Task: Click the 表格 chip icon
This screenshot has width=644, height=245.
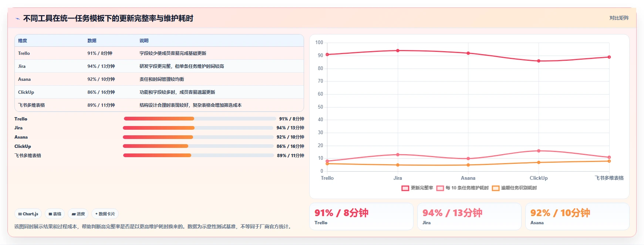Action: coord(50,214)
